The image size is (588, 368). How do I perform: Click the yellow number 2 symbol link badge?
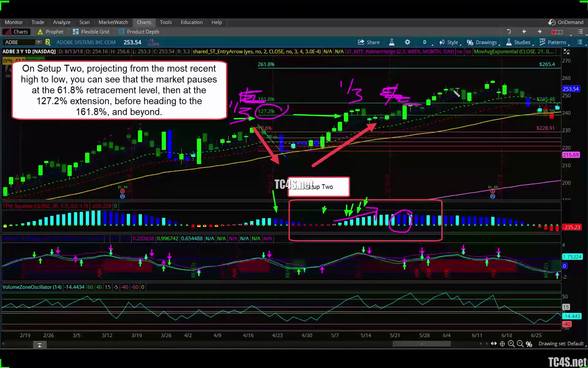pos(47,42)
